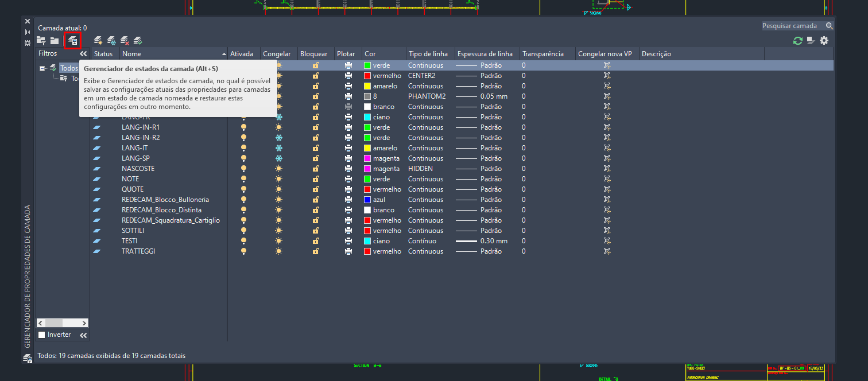Open linetype for NASCOSTE layer (HIDDEN)

pos(420,169)
